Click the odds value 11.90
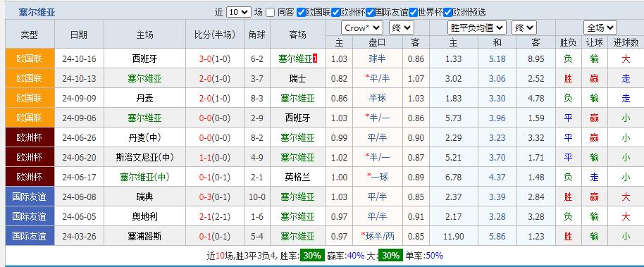The width and height of the screenshot is (644, 267). tap(454, 236)
